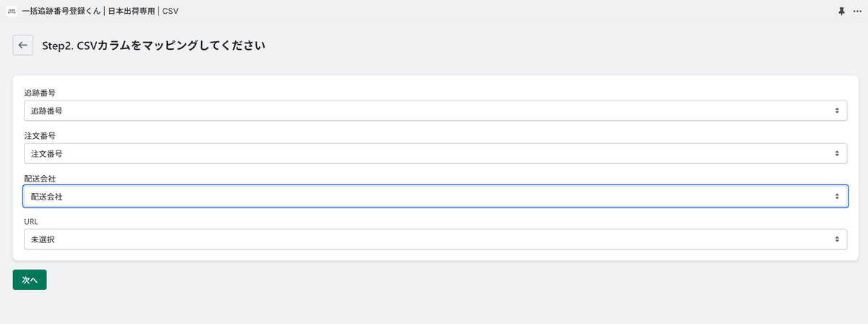The image size is (868, 324).
Task: Click the 注文番号 field label
Action: pyautogui.click(x=41, y=135)
